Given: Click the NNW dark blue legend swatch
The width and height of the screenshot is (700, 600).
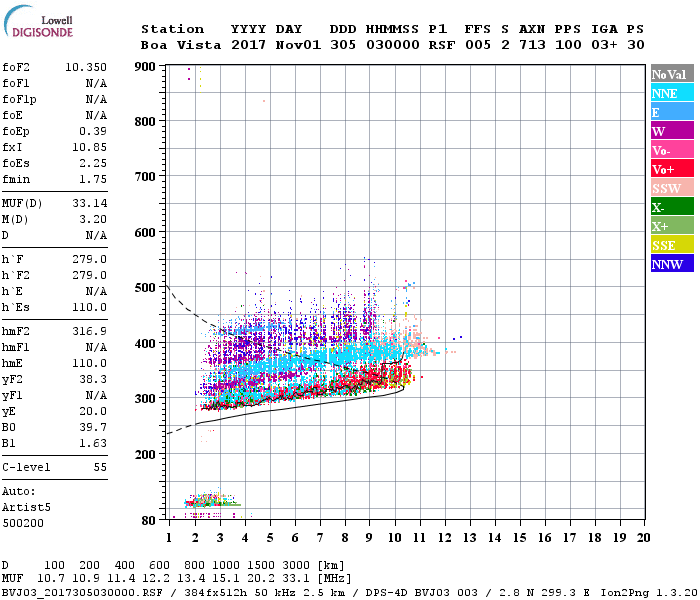Looking at the screenshot, I should (x=672, y=264).
